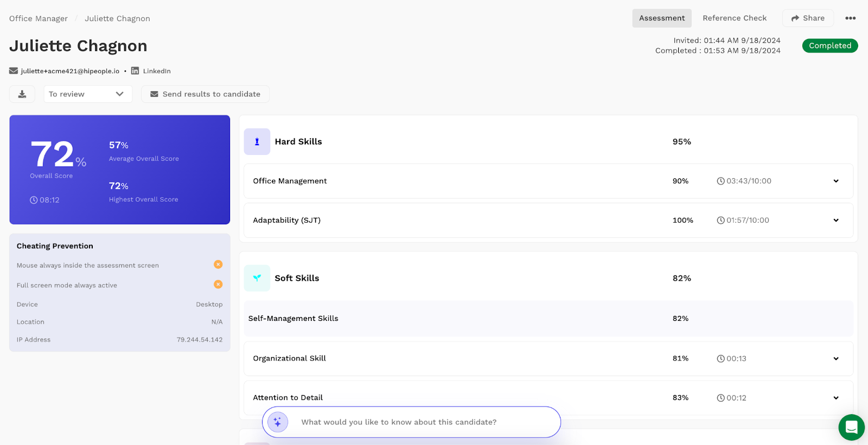Click the AI sparkle assistant icon
Image resolution: width=868 pixels, height=445 pixels.
278,422
